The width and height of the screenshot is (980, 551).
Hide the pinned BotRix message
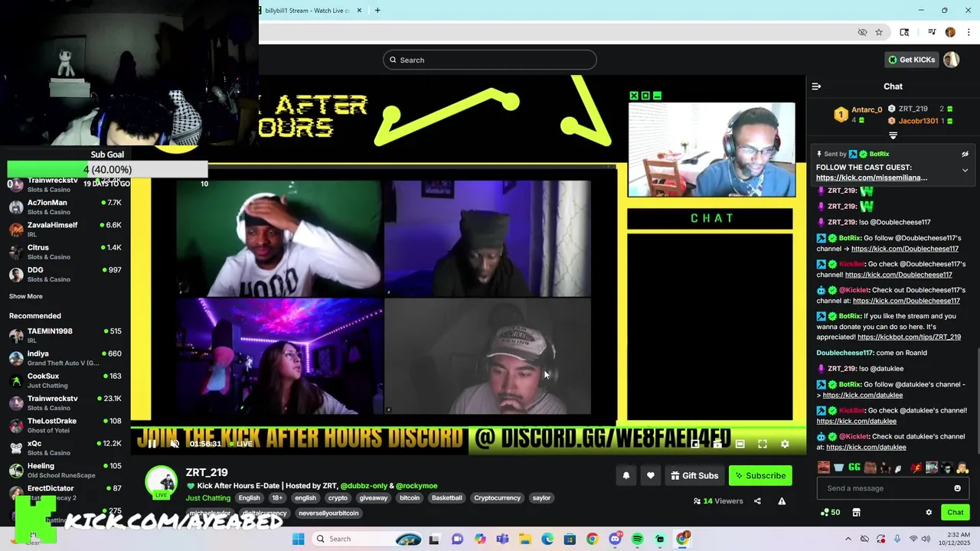[965, 154]
